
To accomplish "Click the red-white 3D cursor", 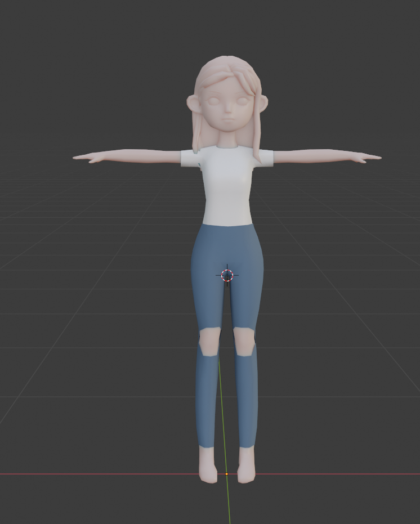I will (227, 275).
